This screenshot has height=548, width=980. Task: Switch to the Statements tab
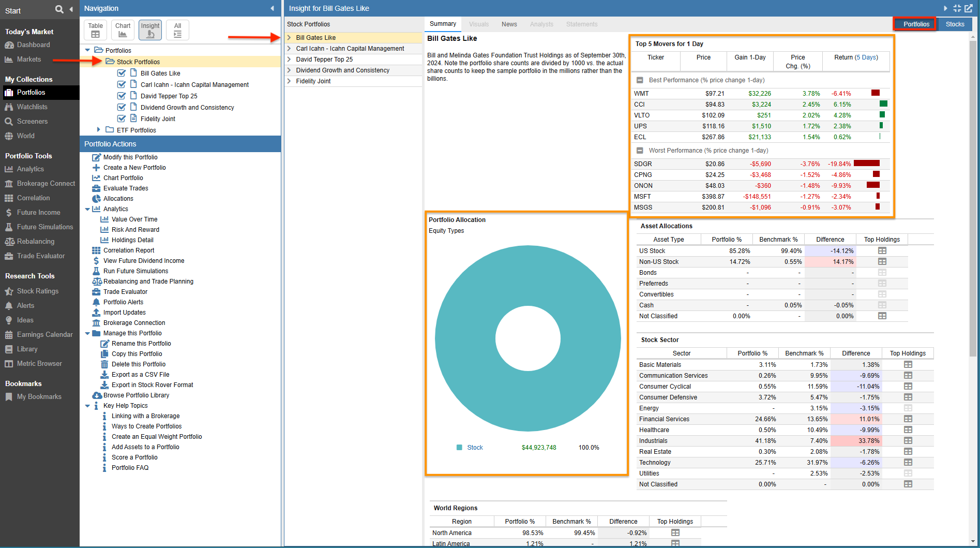(x=582, y=24)
